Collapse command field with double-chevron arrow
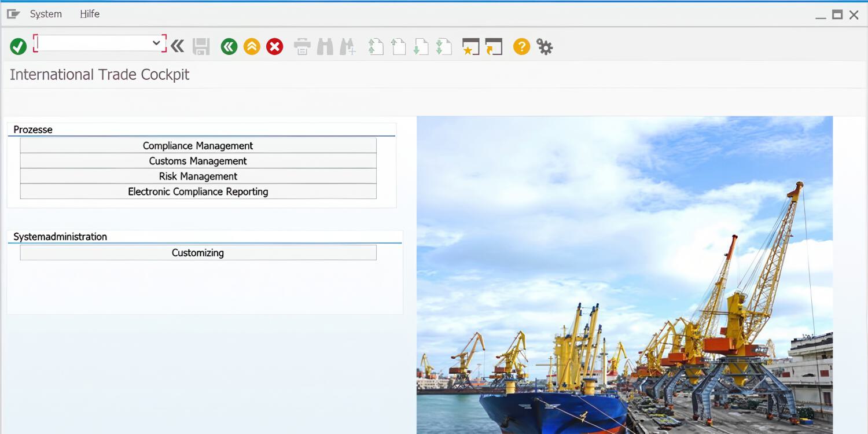Screen dimensions: 868x434 coord(178,46)
